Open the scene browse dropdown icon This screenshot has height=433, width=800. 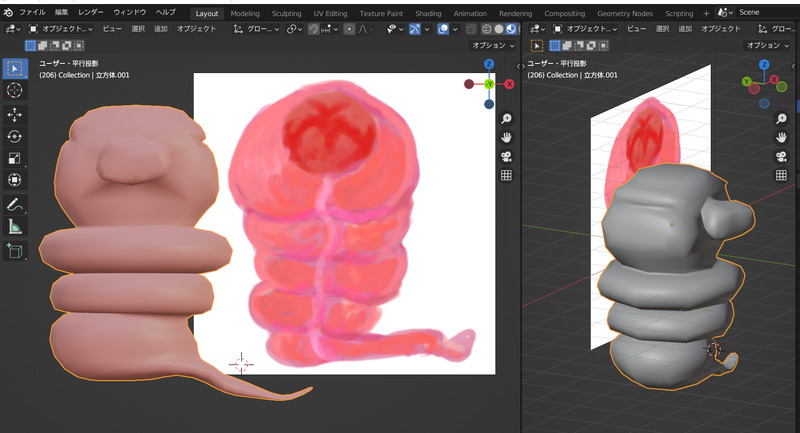(x=725, y=12)
